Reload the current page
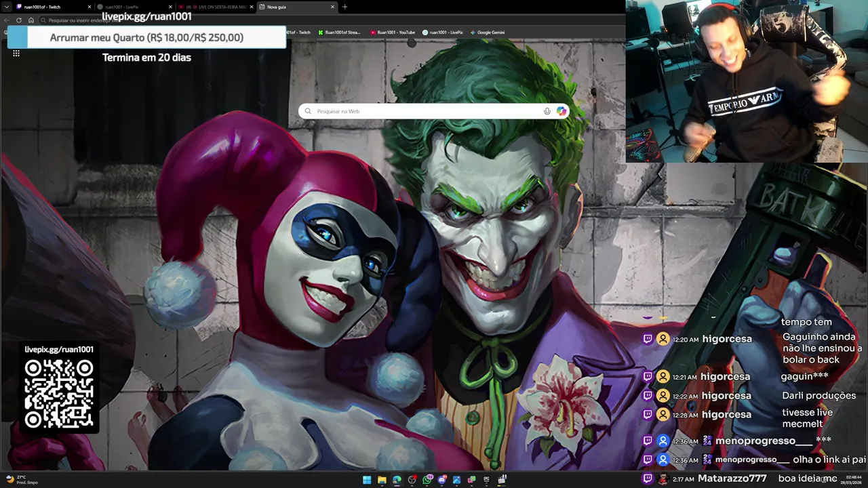Image resolution: width=868 pixels, height=488 pixels. pos(19,20)
